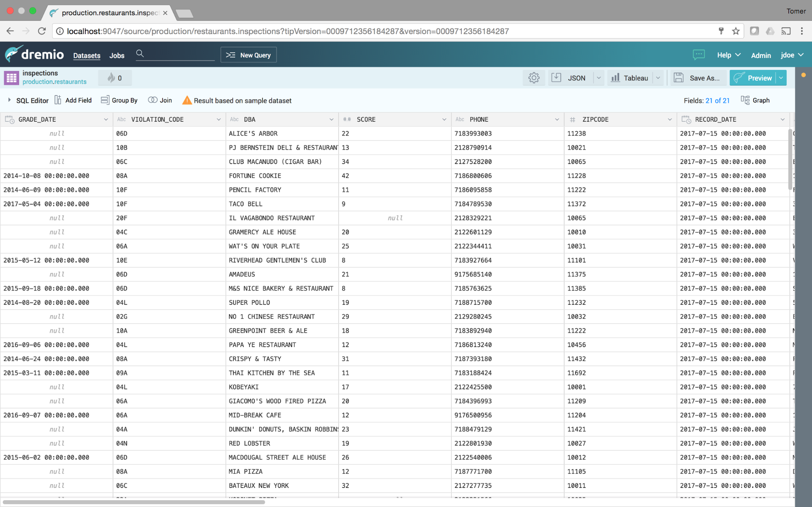Viewport: 812px width, 507px height.
Task: Open download format dropdown next to JSON
Action: [598, 78]
